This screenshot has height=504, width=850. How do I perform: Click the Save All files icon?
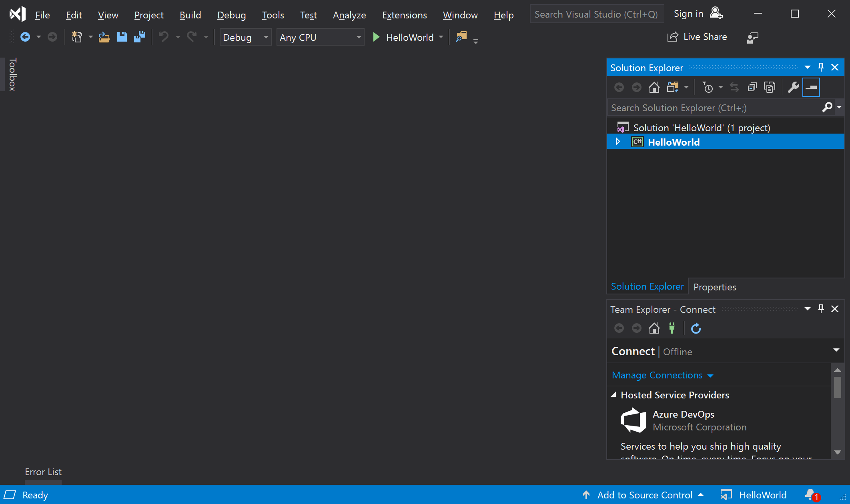pos(138,37)
